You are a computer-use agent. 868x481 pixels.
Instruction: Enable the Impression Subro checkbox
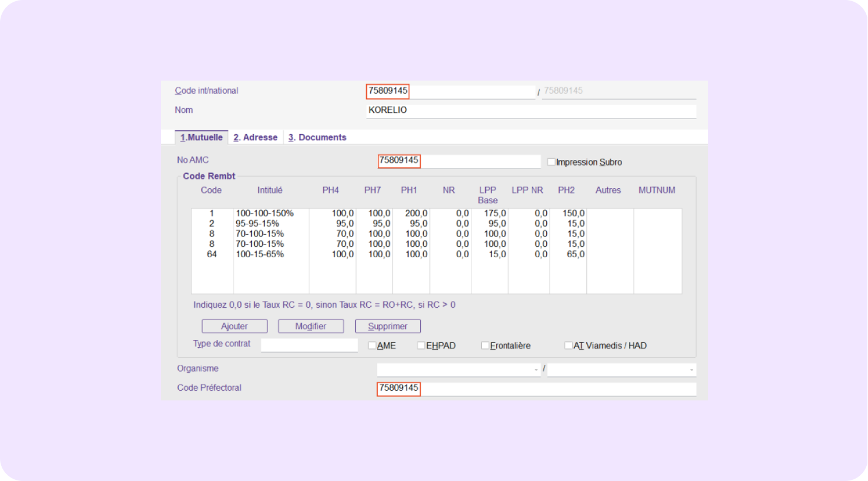click(x=551, y=162)
